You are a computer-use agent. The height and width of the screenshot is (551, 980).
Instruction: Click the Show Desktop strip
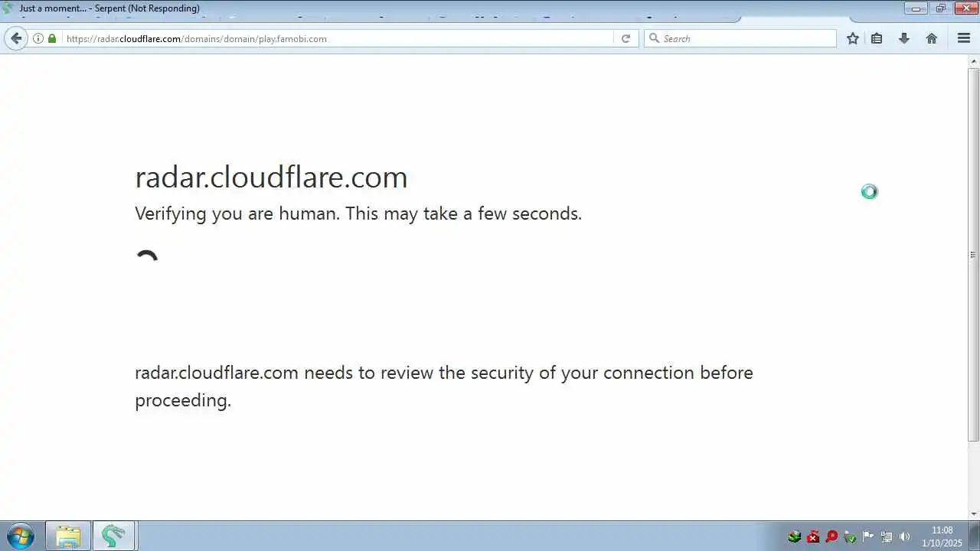[x=975, y=536]
